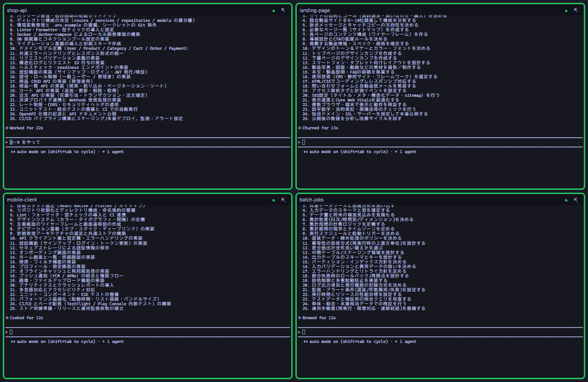Viewport: 588px width, 382px height.
Task: Click batch-jobs line 6 '集計粒度'
Action: click(358, 220)
